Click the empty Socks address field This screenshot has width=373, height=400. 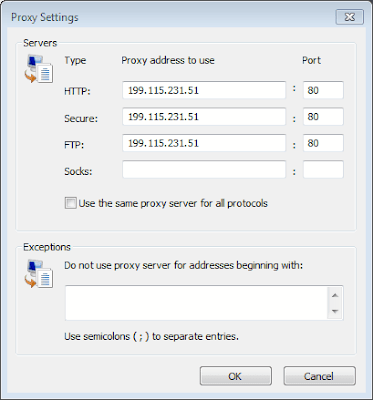coord(204,170)
